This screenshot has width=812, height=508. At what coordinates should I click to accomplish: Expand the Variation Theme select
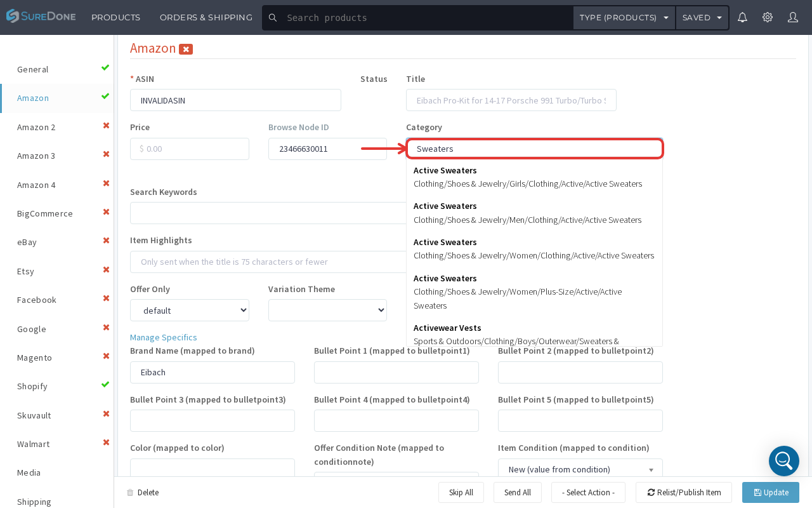pos(327,311)
